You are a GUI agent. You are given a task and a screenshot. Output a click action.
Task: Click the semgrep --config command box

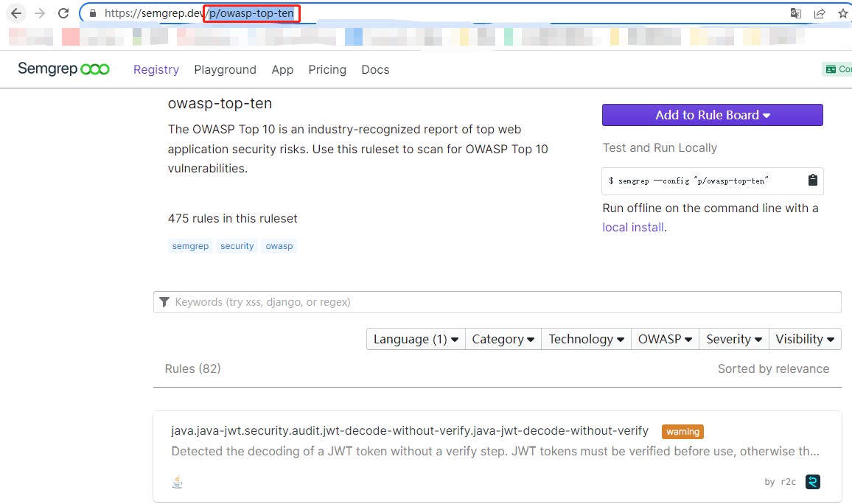[713, 181]
